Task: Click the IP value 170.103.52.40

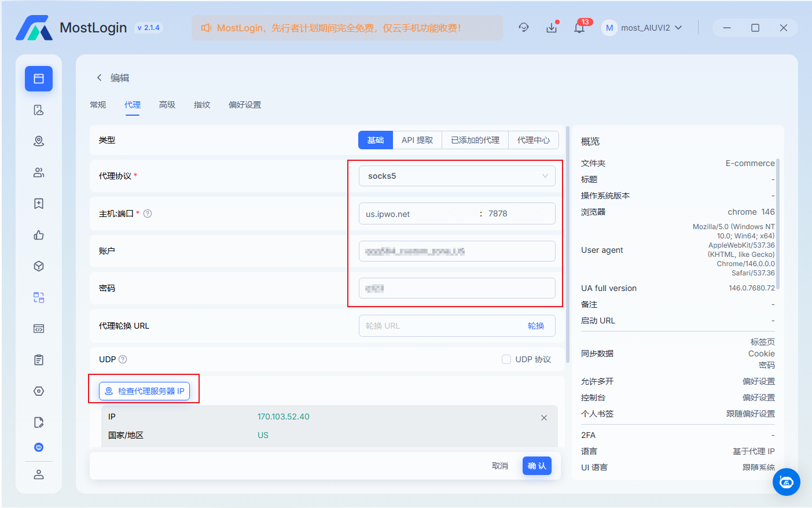Action: click(x=284, y=417)
